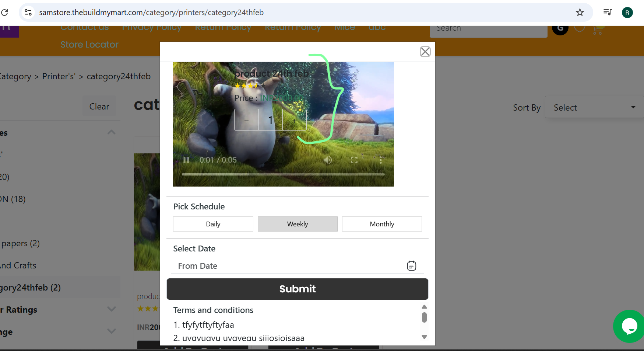Open the video in fullscreen
This screenshot has width=644, height=351.
[354, 160]
